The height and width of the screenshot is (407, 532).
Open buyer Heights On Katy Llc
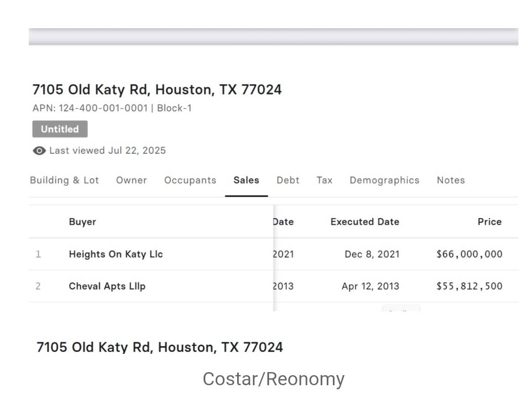pos(116,254)
